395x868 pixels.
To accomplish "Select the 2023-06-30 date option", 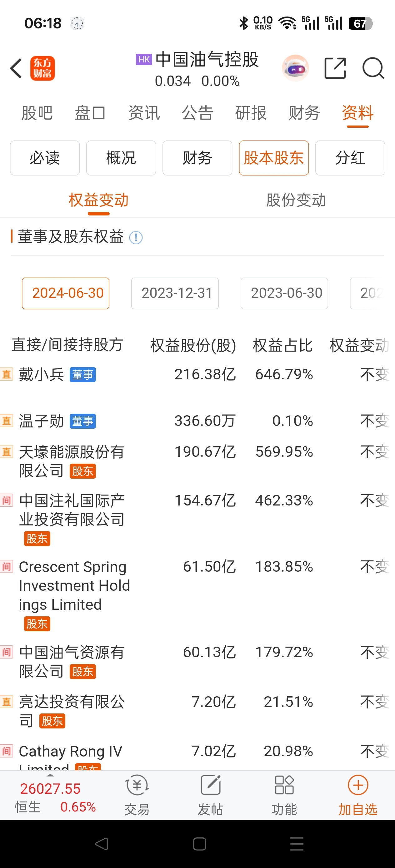I will pyautogui.click(x=284, y=293).
